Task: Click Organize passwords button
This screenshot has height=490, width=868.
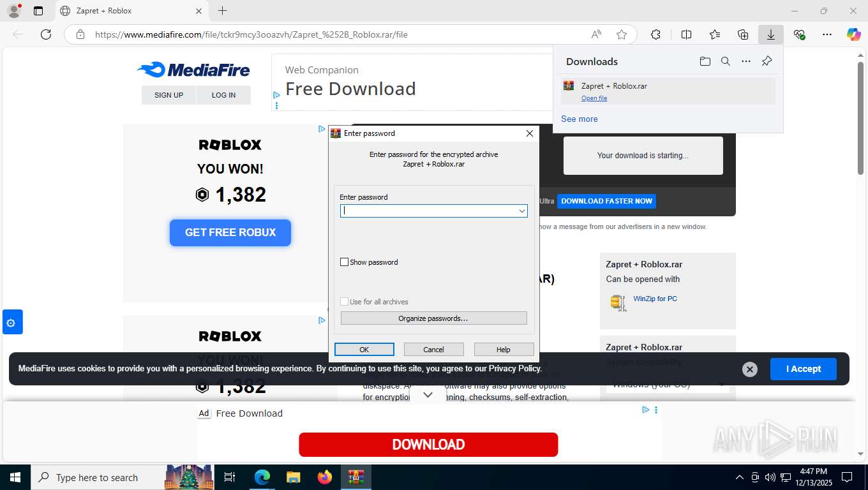Action: [433, 318]
